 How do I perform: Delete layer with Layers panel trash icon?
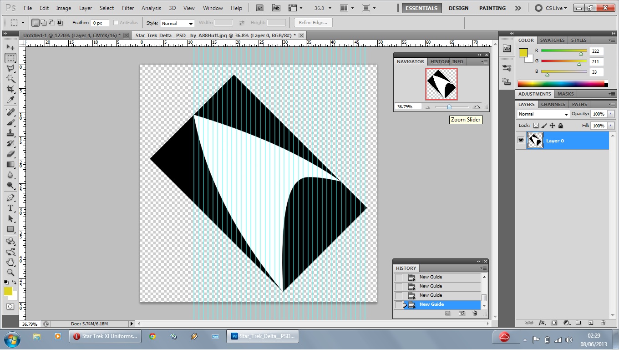coord(603,323)
